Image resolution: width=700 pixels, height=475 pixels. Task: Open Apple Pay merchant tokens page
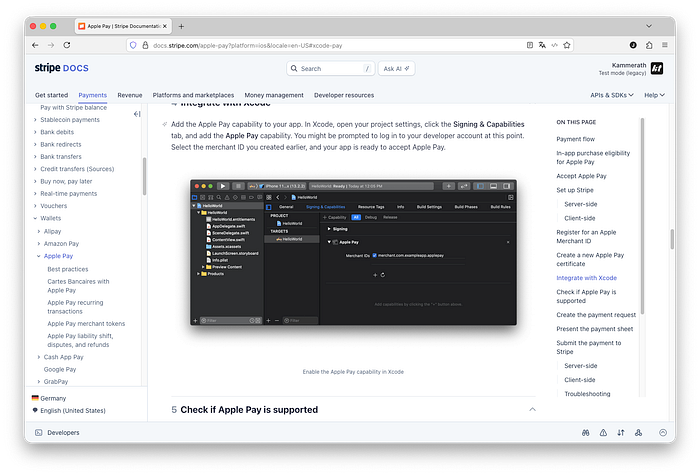point(86,324)
